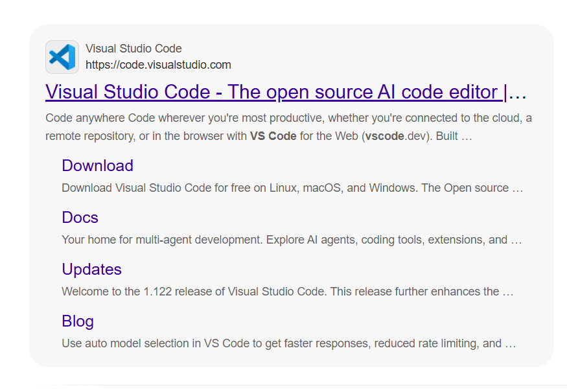Open the Visual Studio Code main result title
The image size is (567, 392).
click(286, 92)
